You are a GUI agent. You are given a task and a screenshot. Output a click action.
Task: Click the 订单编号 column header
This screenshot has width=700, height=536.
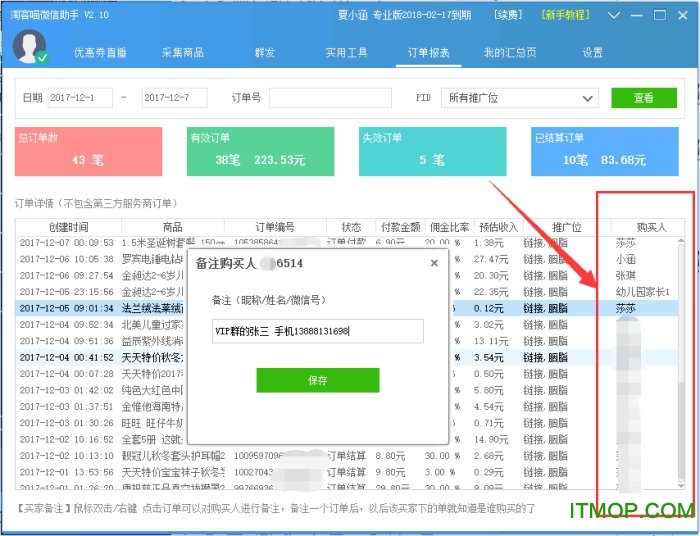275,227
